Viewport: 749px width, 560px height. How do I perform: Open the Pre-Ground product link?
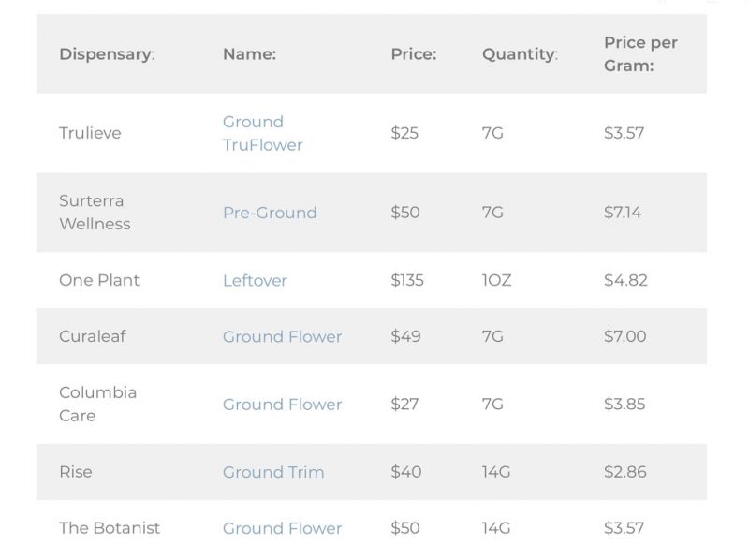[270, 213]
